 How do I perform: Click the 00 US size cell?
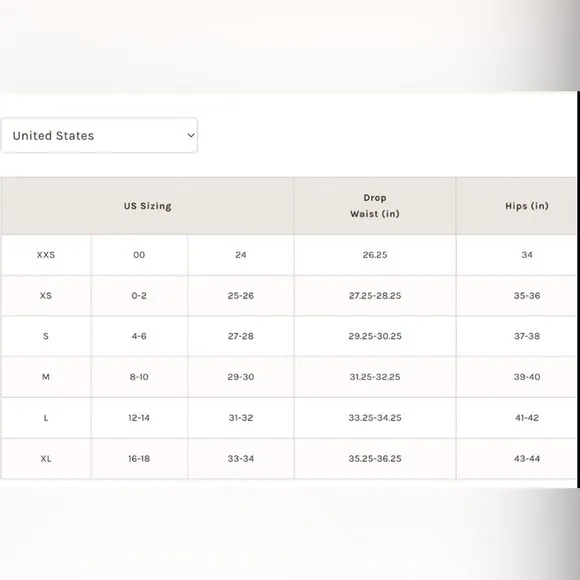[x=139, y=255]
